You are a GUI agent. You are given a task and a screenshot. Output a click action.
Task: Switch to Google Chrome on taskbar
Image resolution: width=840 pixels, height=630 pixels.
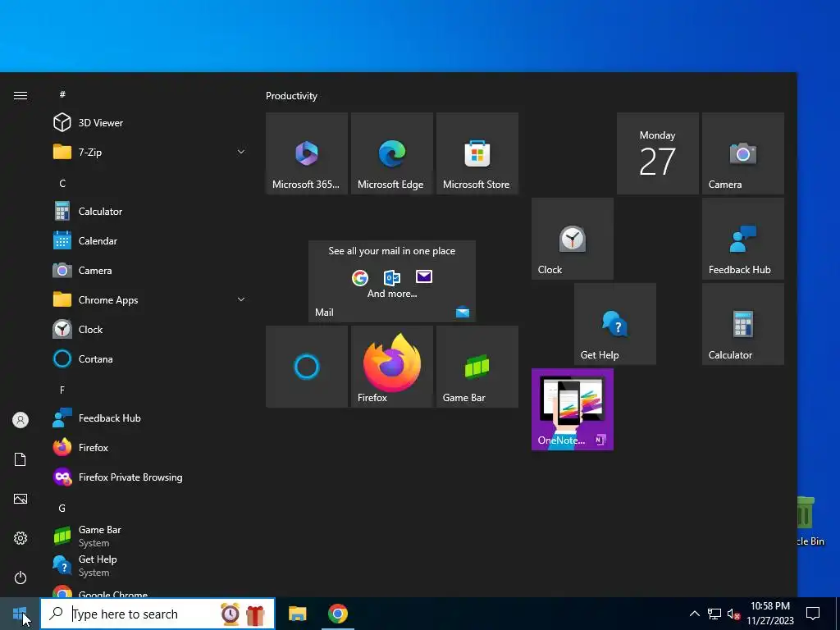337,614
